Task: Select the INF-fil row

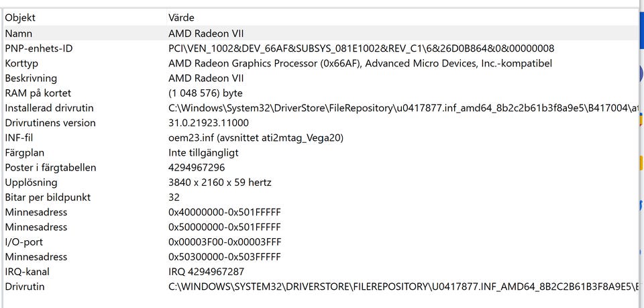Action: [19, 138]
